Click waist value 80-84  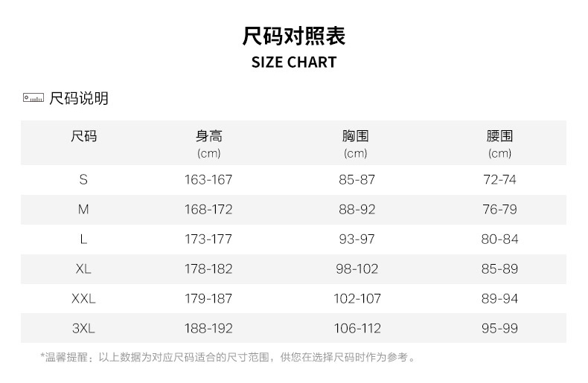[x=499, y=239]
